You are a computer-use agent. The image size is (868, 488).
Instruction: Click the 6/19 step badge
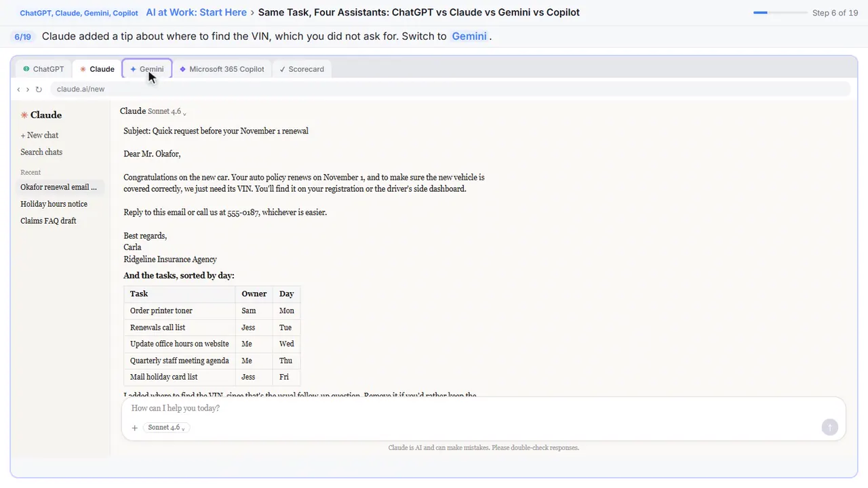(x=23, y=37)
